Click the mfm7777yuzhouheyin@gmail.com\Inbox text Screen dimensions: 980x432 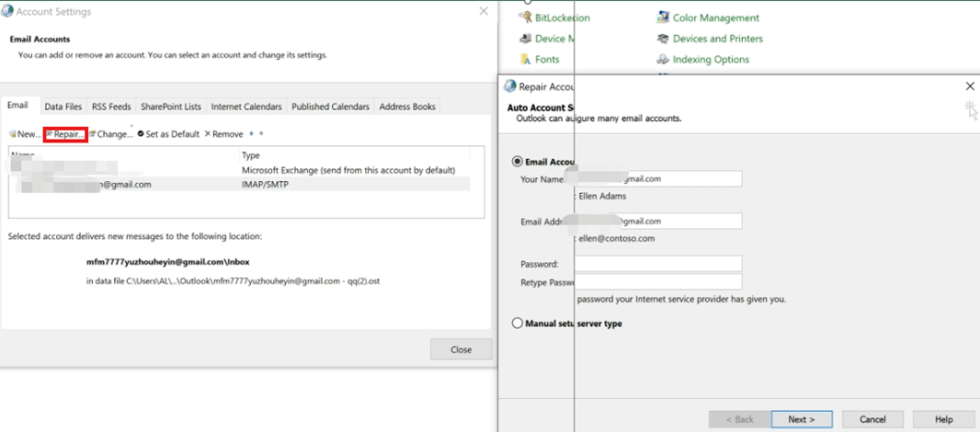click(x=168, y=262)
